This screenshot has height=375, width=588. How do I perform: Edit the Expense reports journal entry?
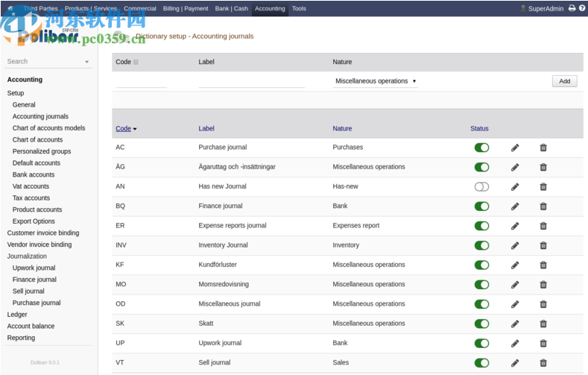pos(515,226)
